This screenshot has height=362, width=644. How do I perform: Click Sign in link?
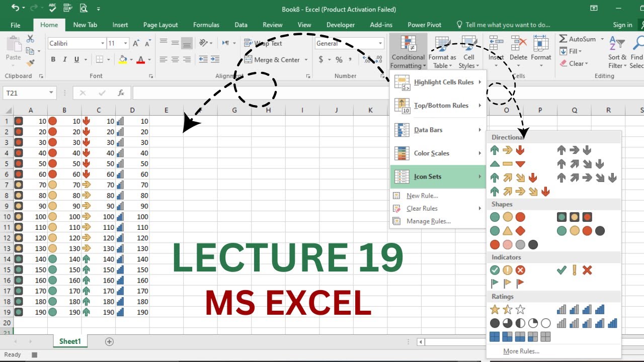coord(622,25)
